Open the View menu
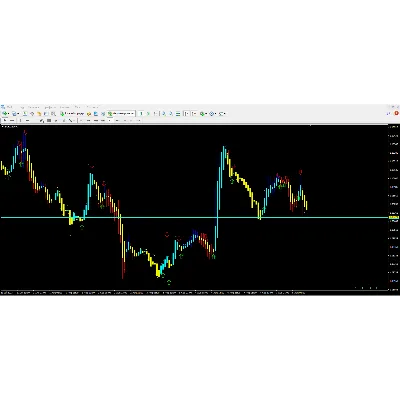 click(x=22, y=107)
